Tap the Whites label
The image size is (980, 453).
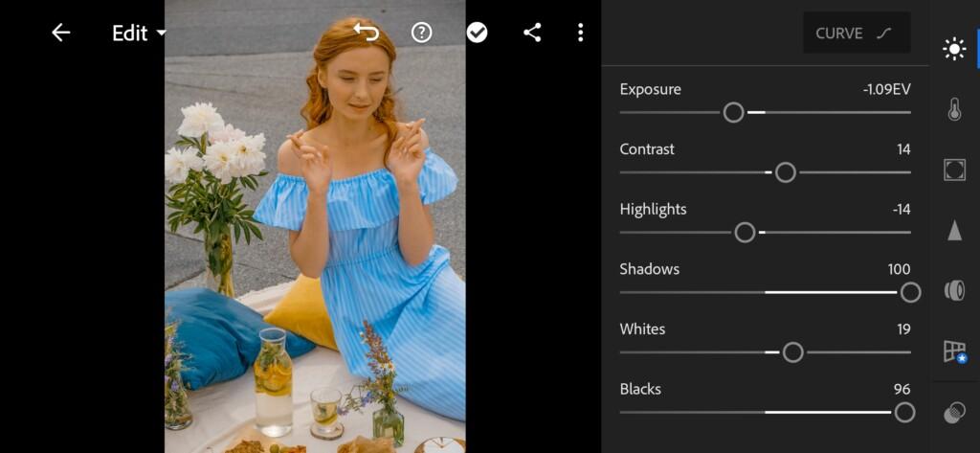coord(642,329)
